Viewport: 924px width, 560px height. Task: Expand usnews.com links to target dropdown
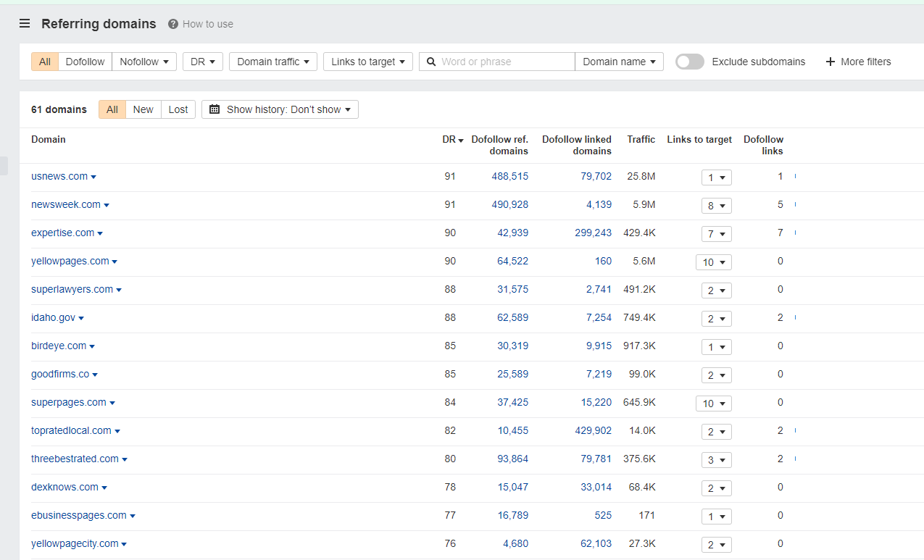(x=716, y=177)
